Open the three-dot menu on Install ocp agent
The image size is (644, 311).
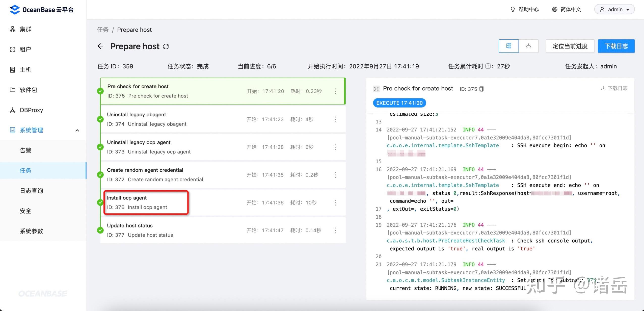point(335,202)
